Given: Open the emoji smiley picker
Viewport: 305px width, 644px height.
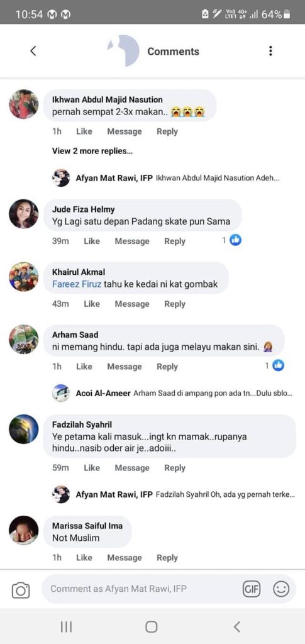Looking at the screenshot, I should click(x=281, y=589).
